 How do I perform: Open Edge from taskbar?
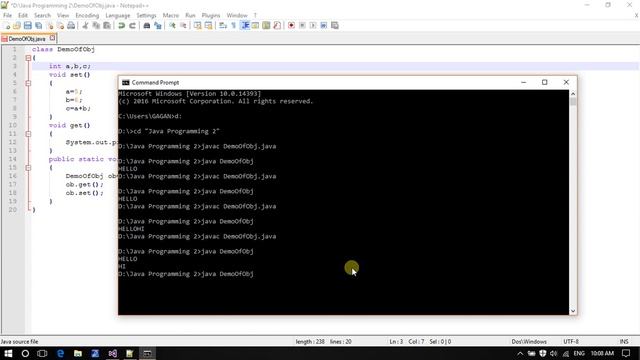coord(60,353)
